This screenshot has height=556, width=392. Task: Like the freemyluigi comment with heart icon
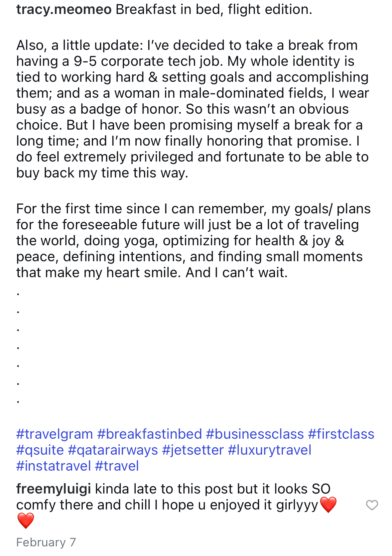[372, 505]
